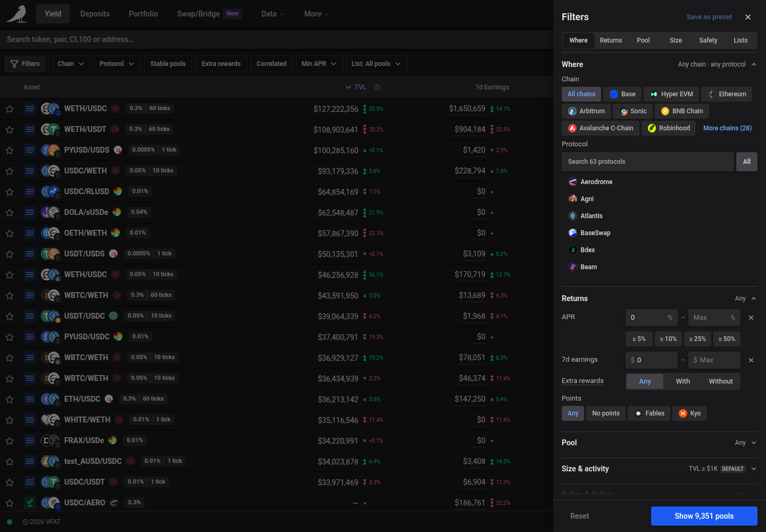Clear the APR range filter
The width and height of the screenshot is (766, 532).
751,318
